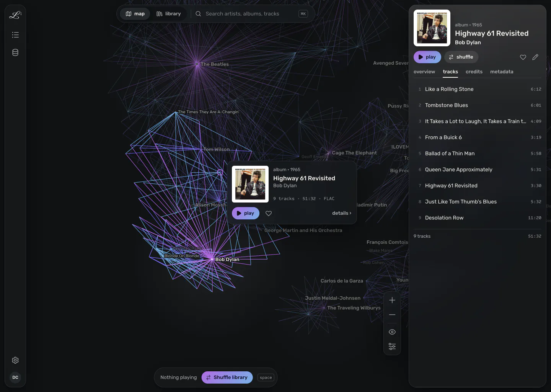Select track Desolation Row
The height and width of the screenshot is (392, 551).
tap(478, 218)
